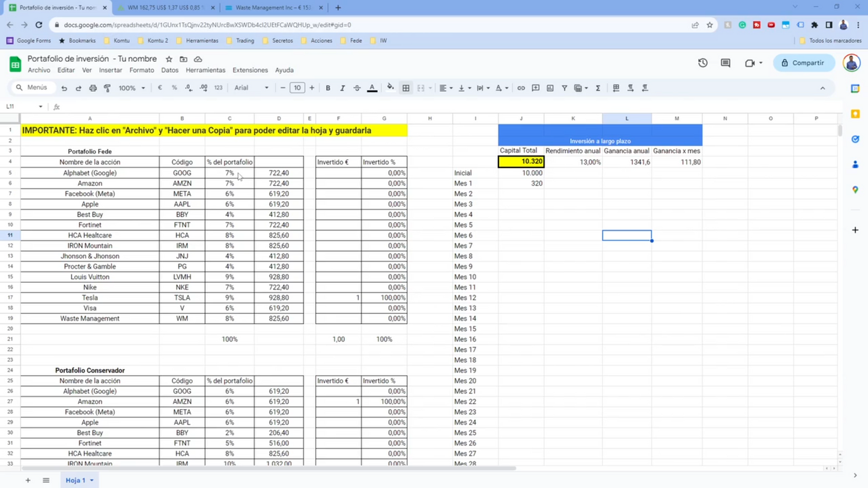Click the Redo icon in toolbar
Viewport: 868px width, 488px height.
point(79,88)
